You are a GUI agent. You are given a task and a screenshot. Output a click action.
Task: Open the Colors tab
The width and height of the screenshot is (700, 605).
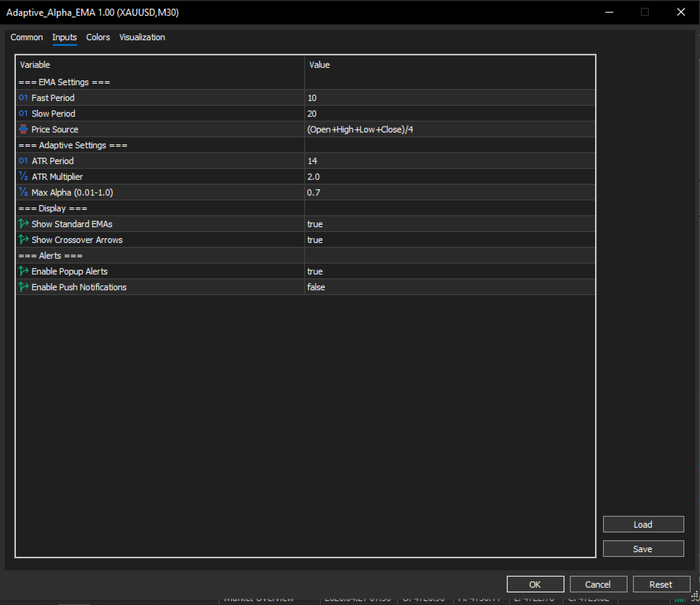[x=98, y=37]
